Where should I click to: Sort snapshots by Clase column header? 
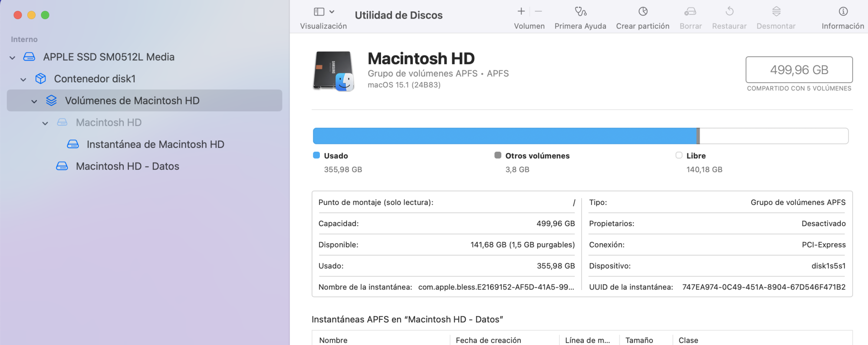[688, 340]
